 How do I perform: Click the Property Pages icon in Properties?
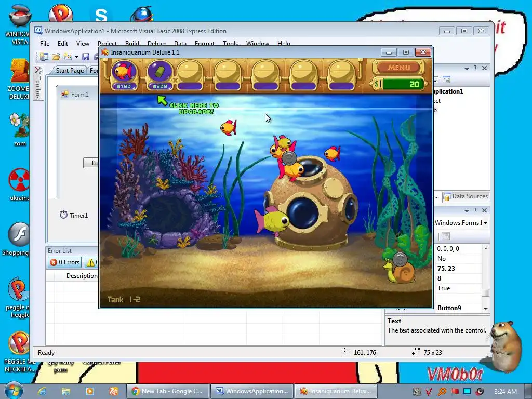[446, 236]
